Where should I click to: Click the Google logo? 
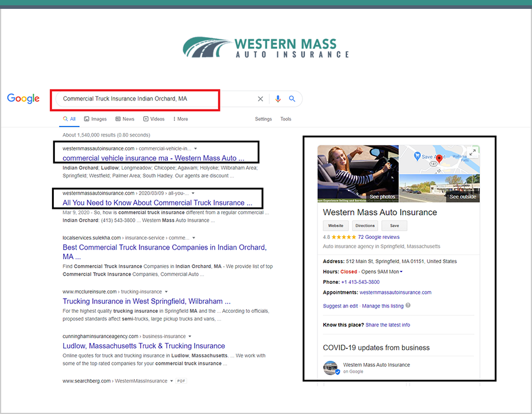[x=23, y=98]
